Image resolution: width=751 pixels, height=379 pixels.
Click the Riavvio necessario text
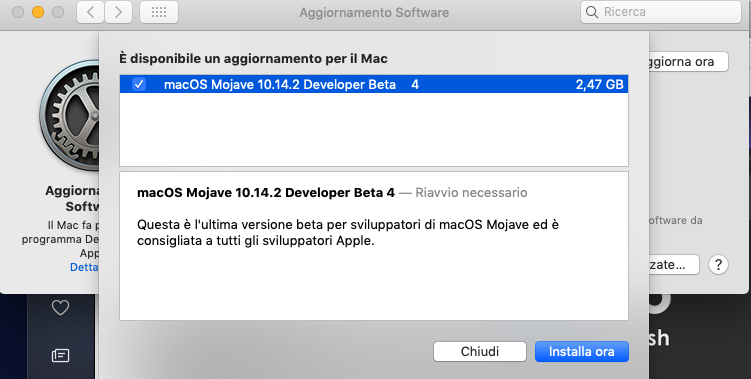click(471, 193)
